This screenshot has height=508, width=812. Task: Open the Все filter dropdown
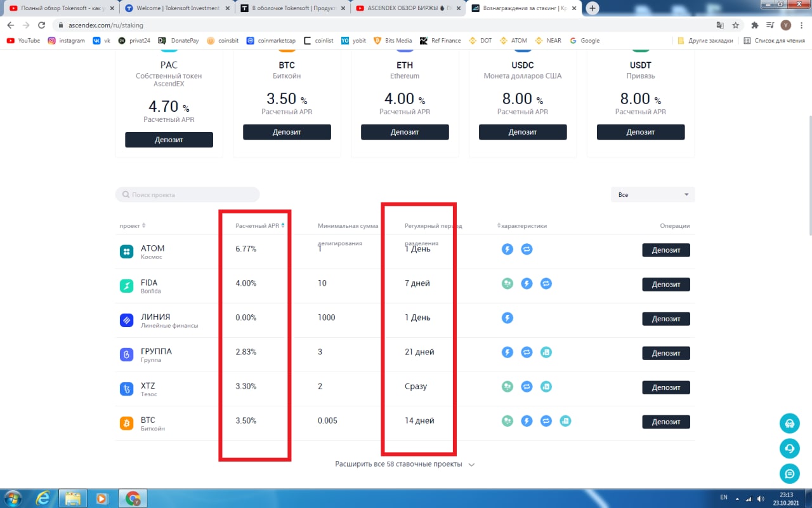pos(653,194)
